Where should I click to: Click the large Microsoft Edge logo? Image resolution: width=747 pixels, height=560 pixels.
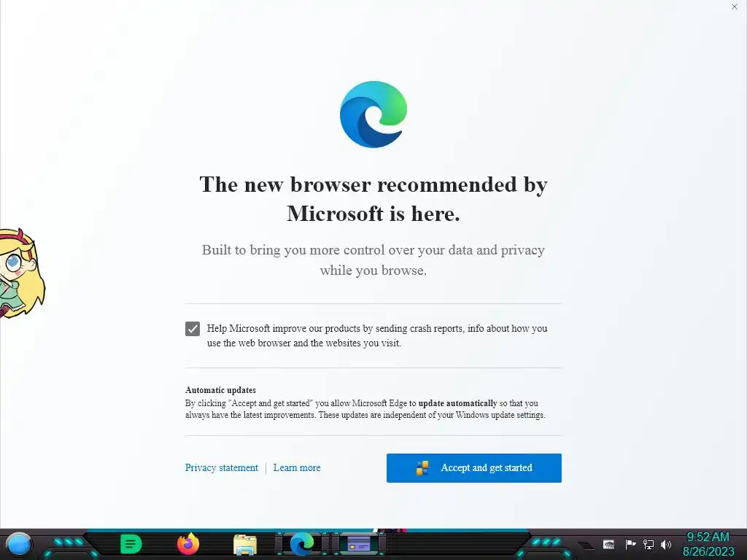click(x=373, y=114)
